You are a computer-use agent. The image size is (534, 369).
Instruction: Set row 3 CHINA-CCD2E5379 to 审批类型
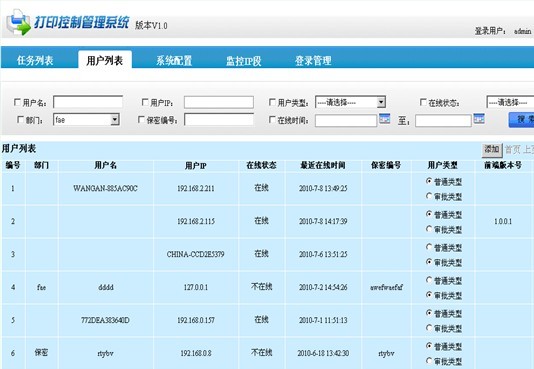429,262
